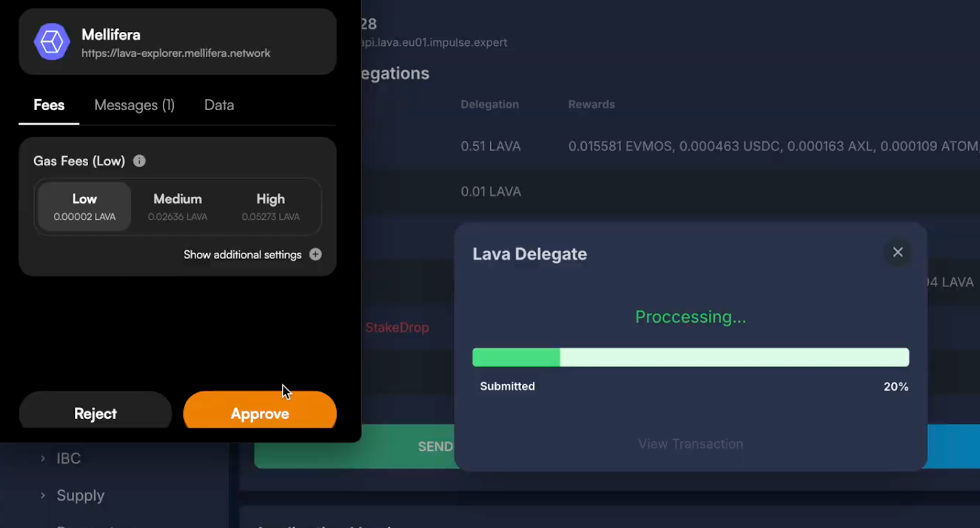Open the Messages (1) tab
The image size is (980, 528).
pyautogui.click(x=134, y=105)
